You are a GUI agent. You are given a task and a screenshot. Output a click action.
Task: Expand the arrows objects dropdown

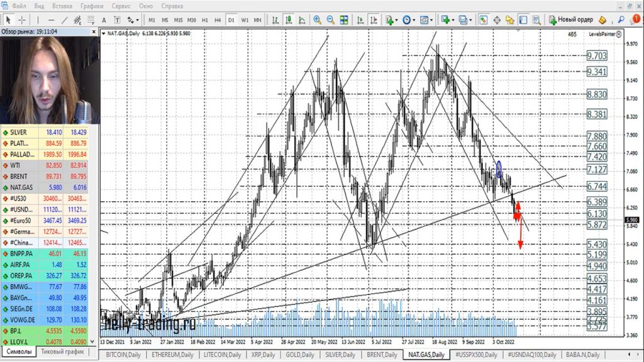(133, 20)
